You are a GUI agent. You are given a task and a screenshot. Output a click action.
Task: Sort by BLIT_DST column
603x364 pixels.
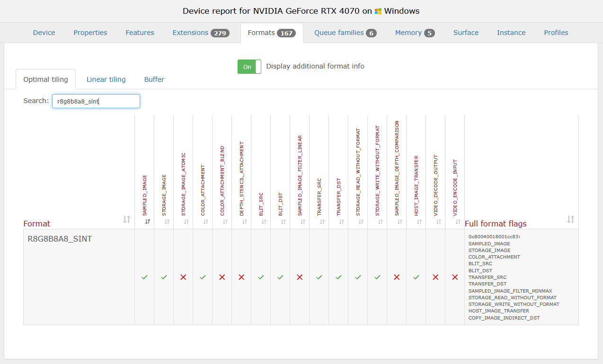(283, 221)
